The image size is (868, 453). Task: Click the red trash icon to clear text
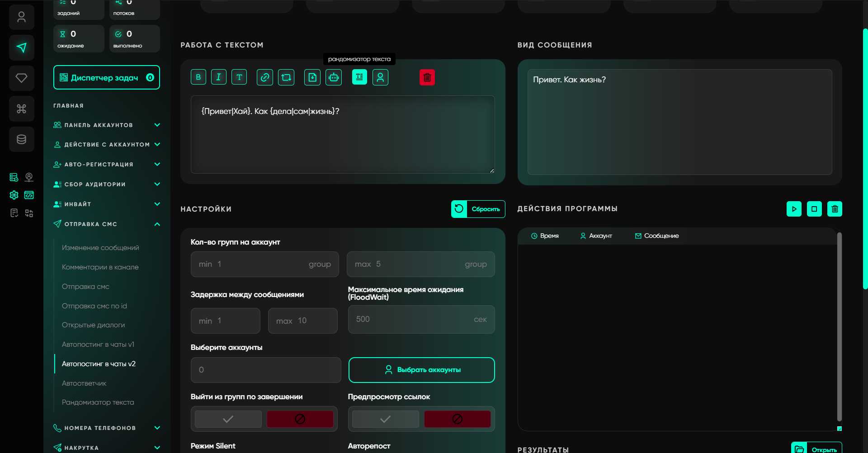(427, 78)
